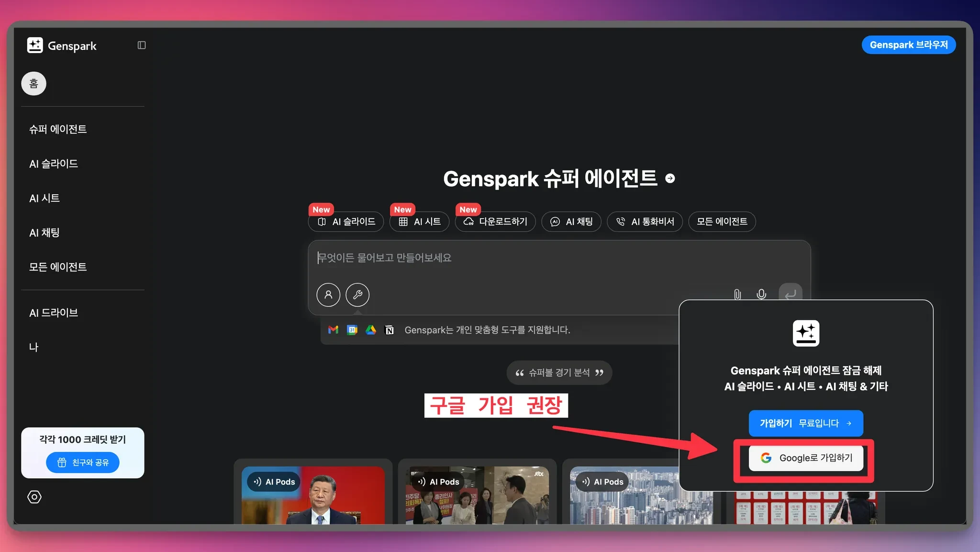The image size is (980, 552).
Task: Attach a file with the paperclip icon
Action: pos(737,294)
